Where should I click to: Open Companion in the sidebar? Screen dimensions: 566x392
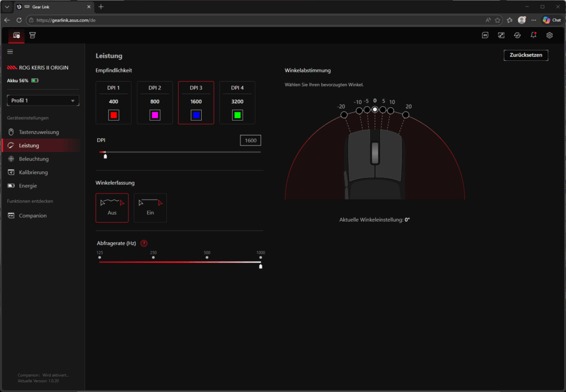pyautogui.click(x=33, y=216)
